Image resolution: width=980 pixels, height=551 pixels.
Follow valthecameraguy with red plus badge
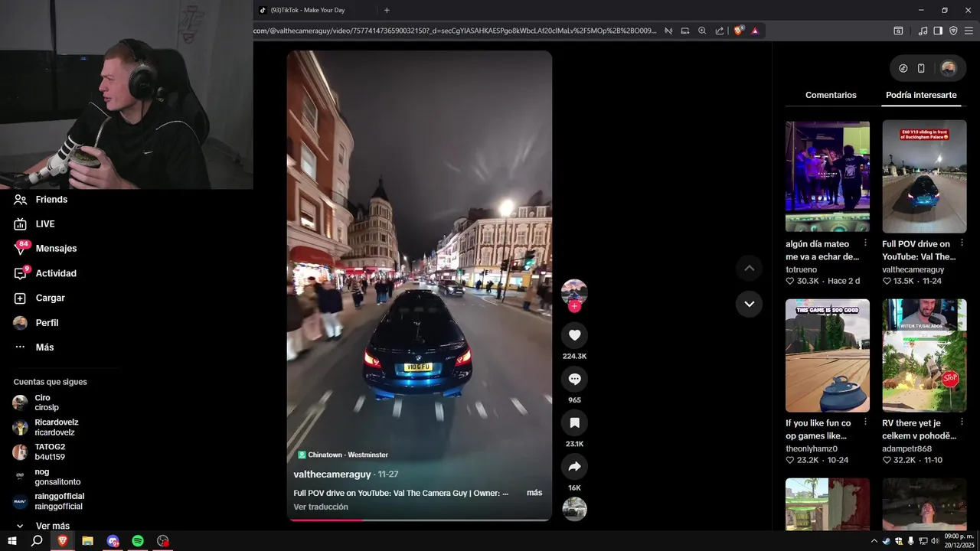click(x=574, y=307)
